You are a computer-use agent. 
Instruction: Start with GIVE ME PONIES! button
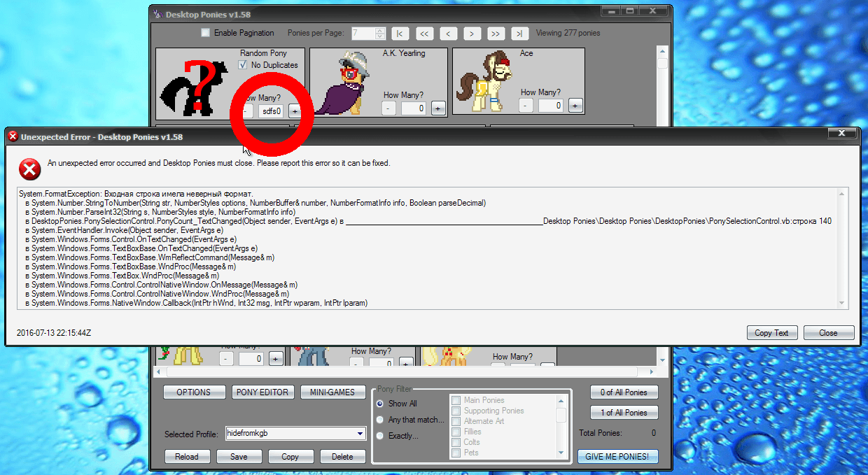click(617, 457)
